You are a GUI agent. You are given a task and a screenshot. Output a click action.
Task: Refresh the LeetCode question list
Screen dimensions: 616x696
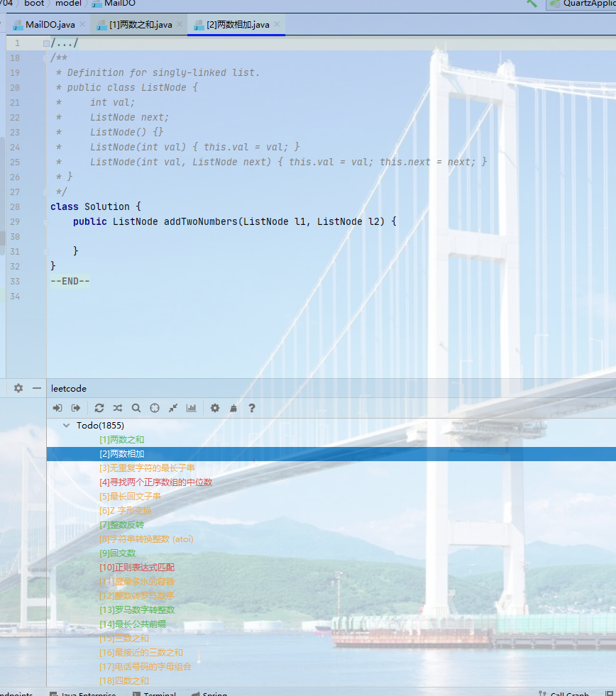(99, 408)
